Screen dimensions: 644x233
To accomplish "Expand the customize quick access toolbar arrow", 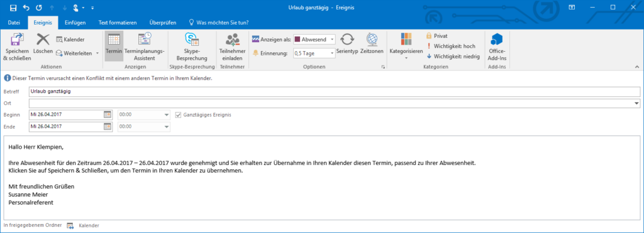I will (x=92, y=8).
